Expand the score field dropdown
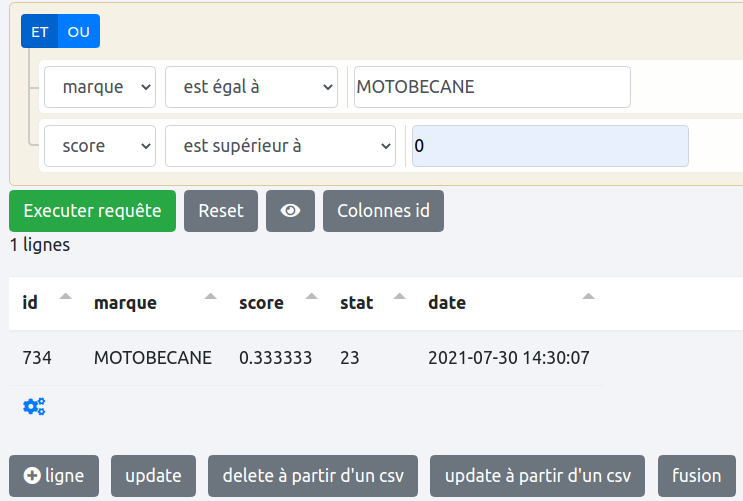 [x=100, y=146]
